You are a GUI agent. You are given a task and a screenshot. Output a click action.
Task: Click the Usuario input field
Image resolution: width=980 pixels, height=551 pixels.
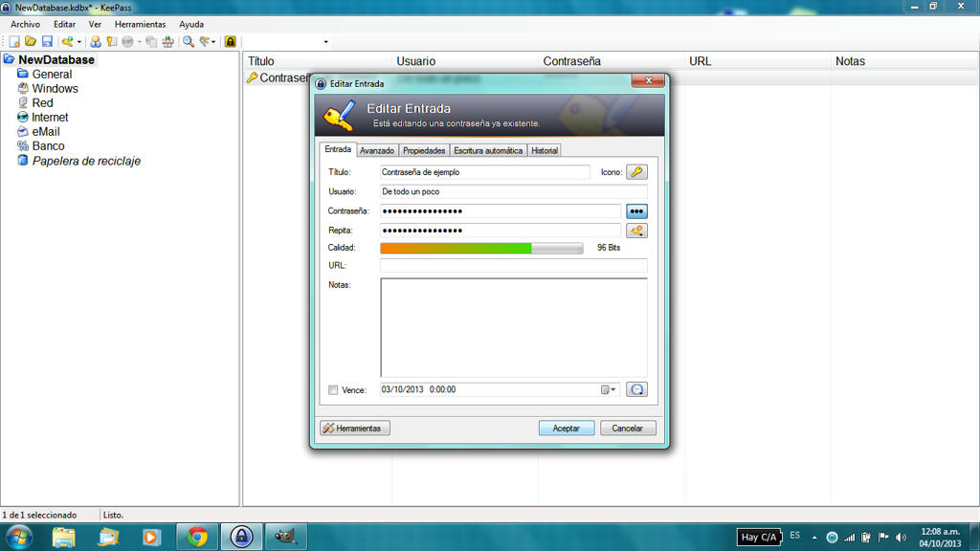point(513,191)
